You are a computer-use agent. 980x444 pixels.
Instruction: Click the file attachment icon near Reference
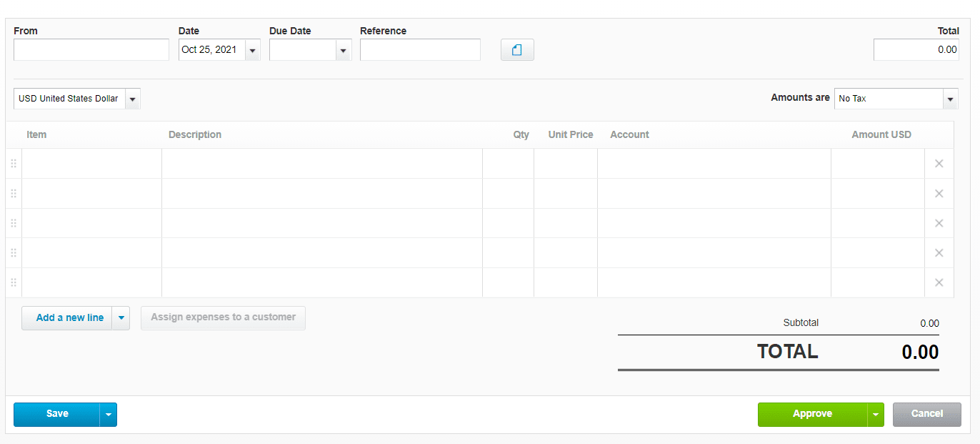click(x=517, y=50)
